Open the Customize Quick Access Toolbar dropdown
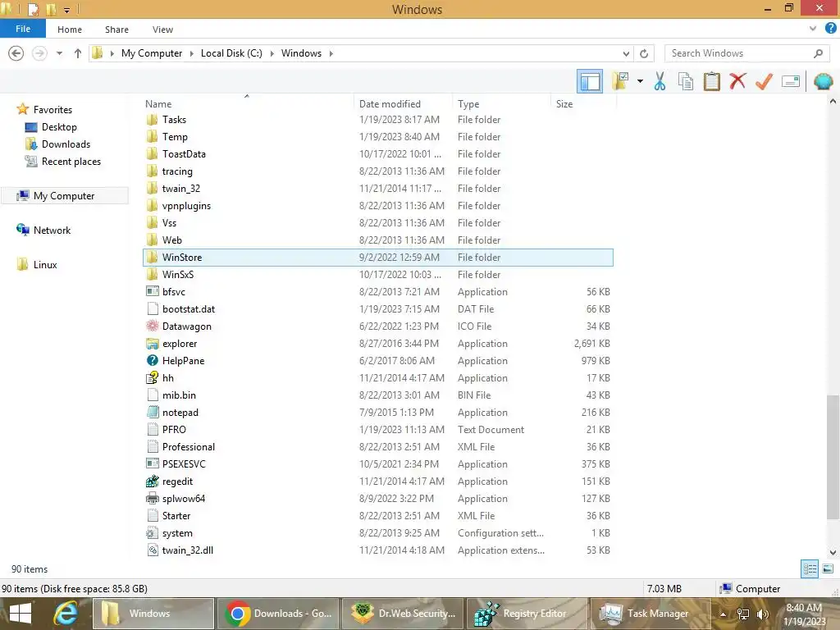840x630 pixels. pos(67,10)
